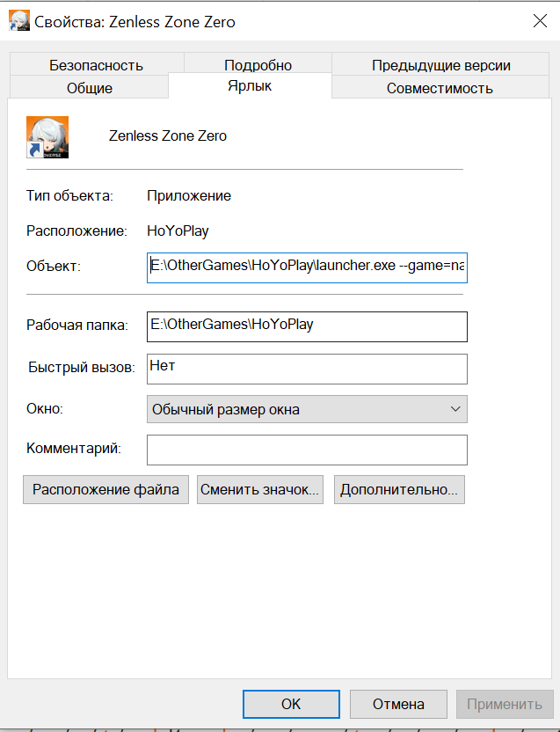Screen dimensions: 560x732
Task: Click the Zenless Zone Zero shortcut name text
Action: point(168,135)
